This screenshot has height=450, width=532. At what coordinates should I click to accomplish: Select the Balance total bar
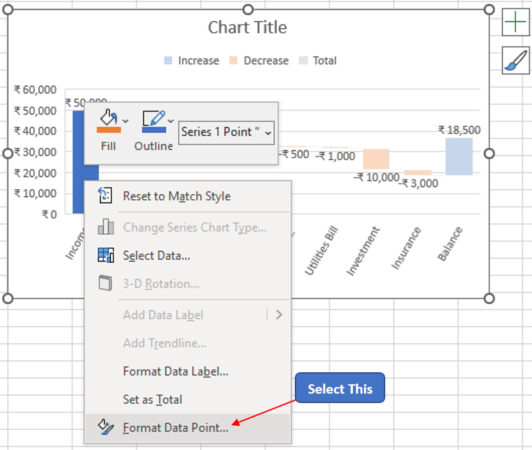click(x=459, y=156)
